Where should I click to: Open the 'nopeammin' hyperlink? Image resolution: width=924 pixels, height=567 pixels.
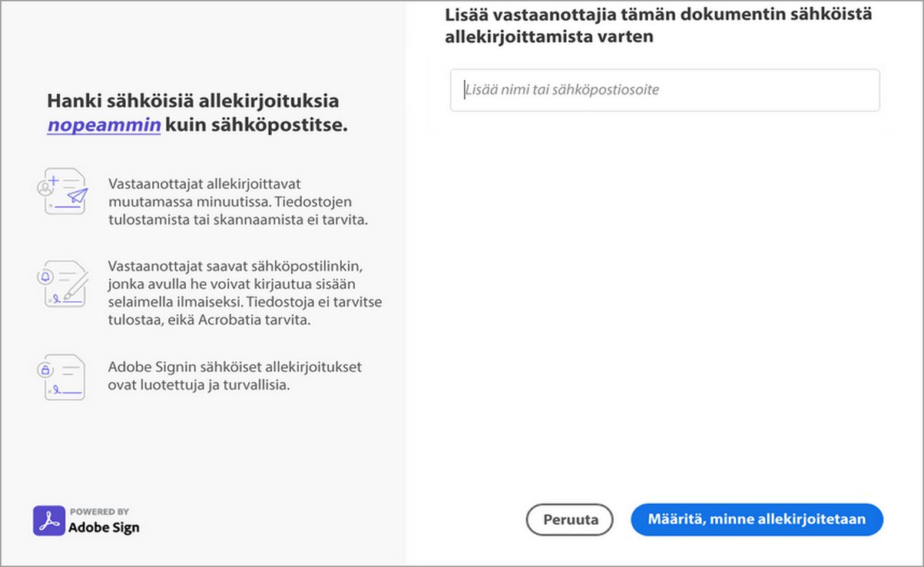tap(104, 124)
